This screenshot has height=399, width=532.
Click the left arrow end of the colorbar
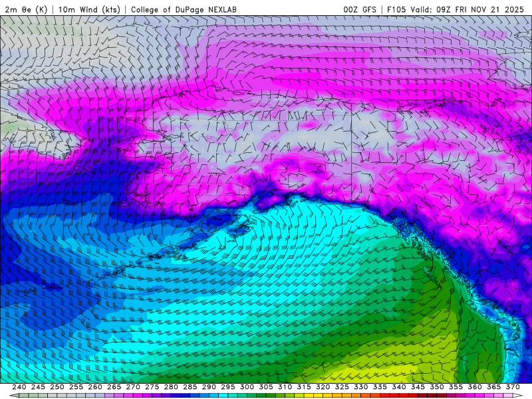[13, 396]
